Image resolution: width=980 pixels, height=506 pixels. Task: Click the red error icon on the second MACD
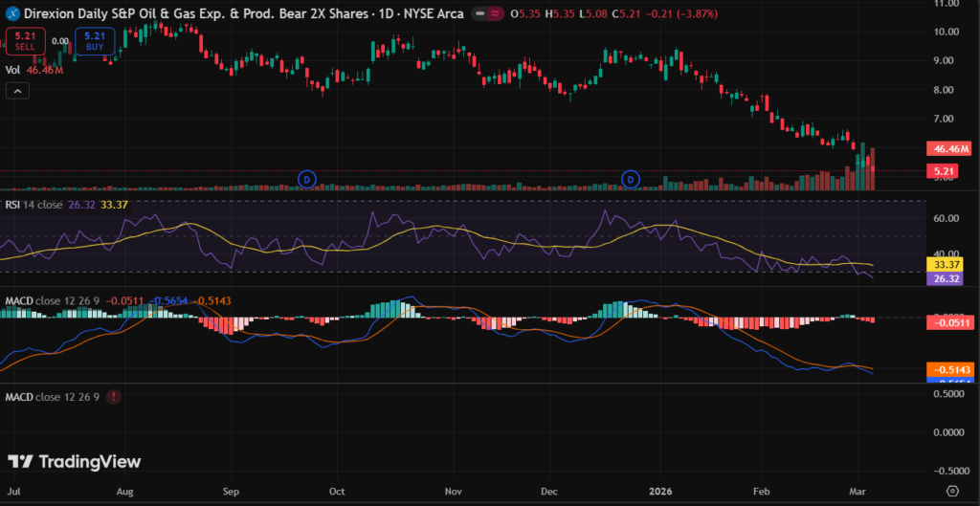[114, 396]
